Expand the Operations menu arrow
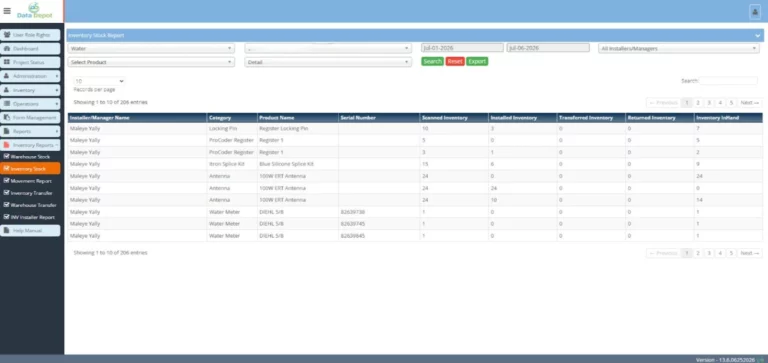768x363 pixels. pyautogui.click(x=57, y=104)
